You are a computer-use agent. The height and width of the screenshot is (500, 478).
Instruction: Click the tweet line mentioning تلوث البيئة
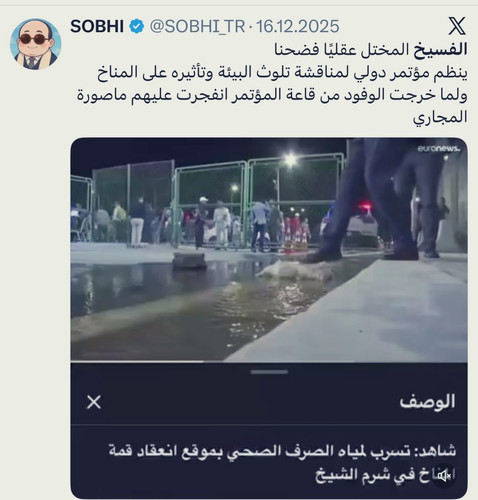coord(282,72)
